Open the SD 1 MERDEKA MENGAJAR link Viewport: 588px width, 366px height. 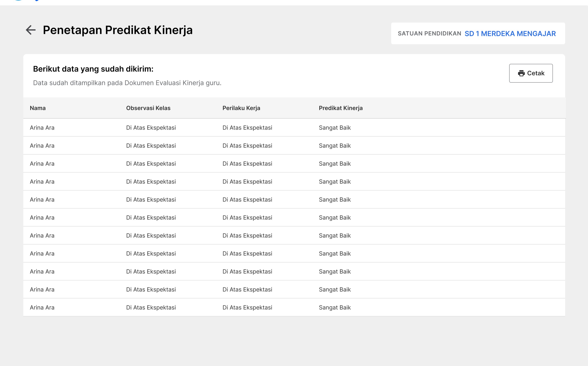click(510, 34)
